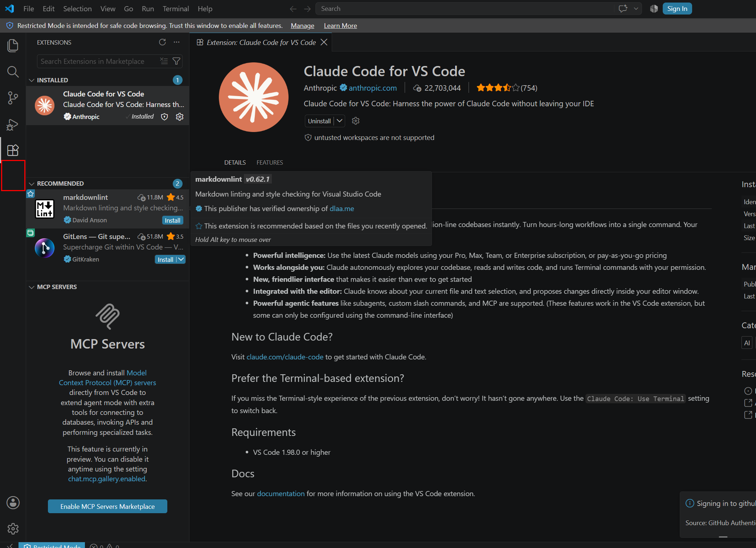Open the documentation link

pyautogui.click(x=281, y=494)
